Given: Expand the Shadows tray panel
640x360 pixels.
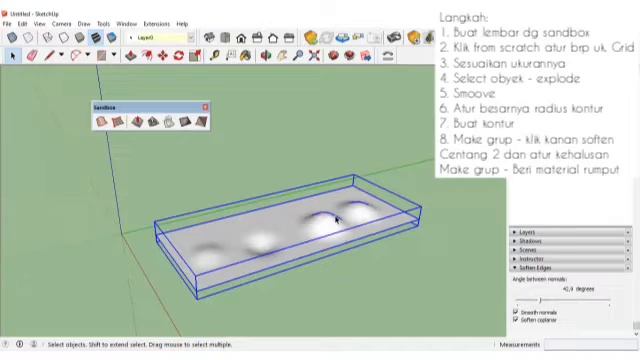Looking at the screenshot, I should (570, 241).
